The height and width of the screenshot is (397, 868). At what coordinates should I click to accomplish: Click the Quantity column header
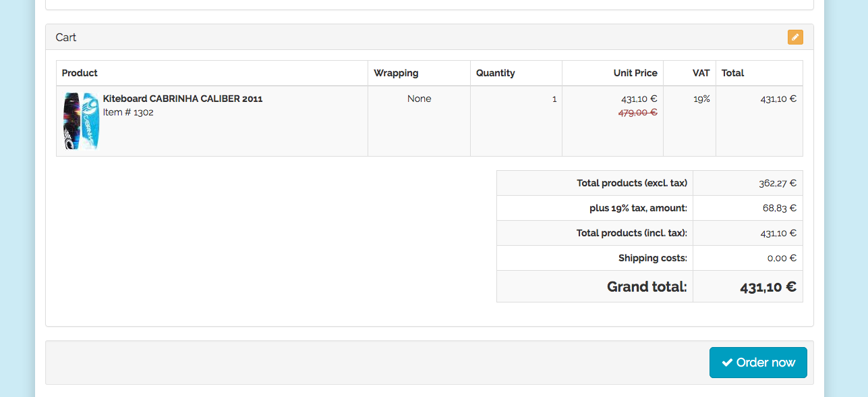pyautogui.click(x=495, y=73)
